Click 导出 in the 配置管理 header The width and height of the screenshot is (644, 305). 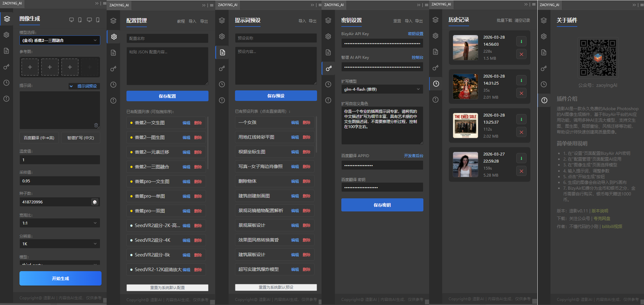tap(204, 21)
